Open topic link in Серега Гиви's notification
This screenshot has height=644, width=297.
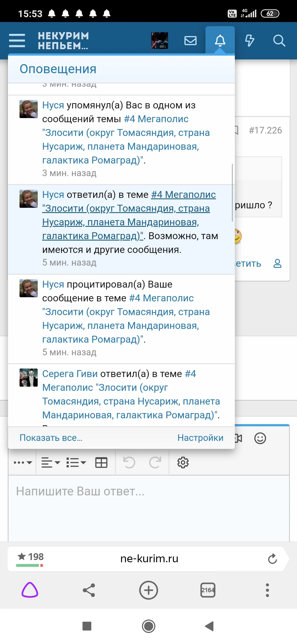[x=131, y=394]
